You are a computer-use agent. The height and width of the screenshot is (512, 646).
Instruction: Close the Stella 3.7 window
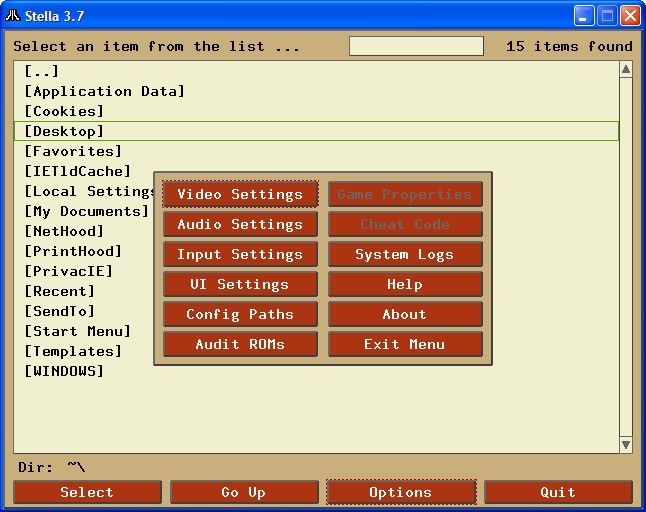tap(630, 16)
